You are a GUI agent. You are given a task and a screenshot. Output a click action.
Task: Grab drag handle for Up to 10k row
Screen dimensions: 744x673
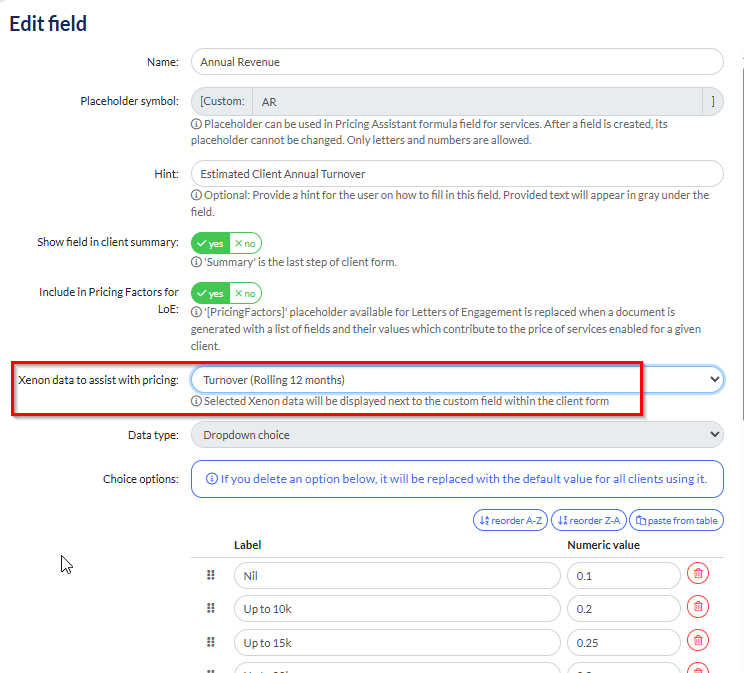point(211,608)
